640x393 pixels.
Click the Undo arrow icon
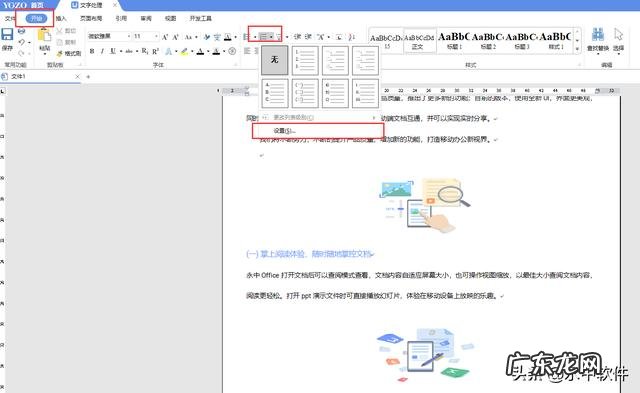22,42
